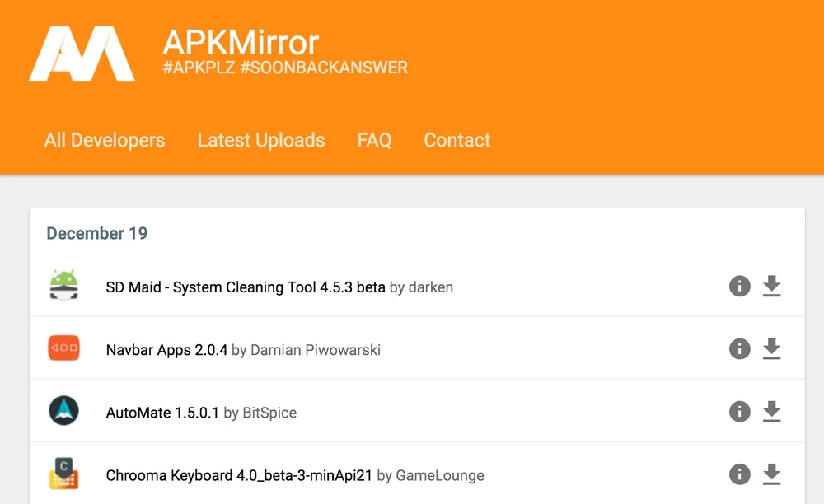Switch to Latest Uploads
Image resolution: width=824 pixels, height=504 pixels.
click(x=261, y=140)
